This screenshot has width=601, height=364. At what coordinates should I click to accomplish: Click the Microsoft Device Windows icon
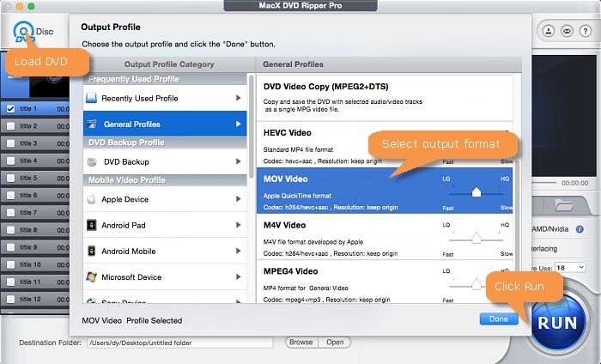[92, 276]
